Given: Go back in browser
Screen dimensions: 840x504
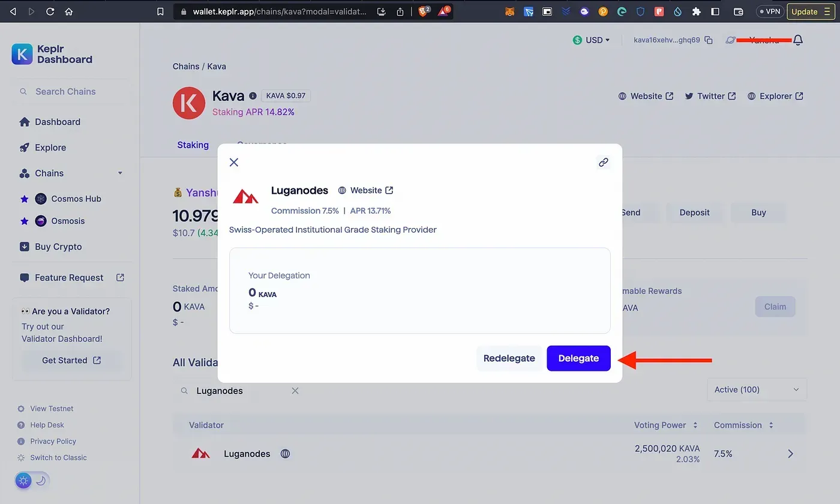Looking at the screenshot, I should click(x=13, y=11).
